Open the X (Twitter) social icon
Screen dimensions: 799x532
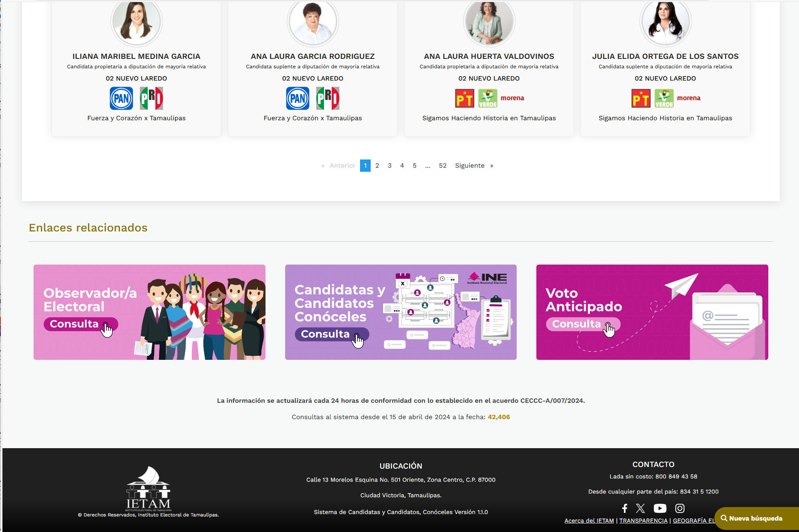pyautogui.click(x=640, y=508)
